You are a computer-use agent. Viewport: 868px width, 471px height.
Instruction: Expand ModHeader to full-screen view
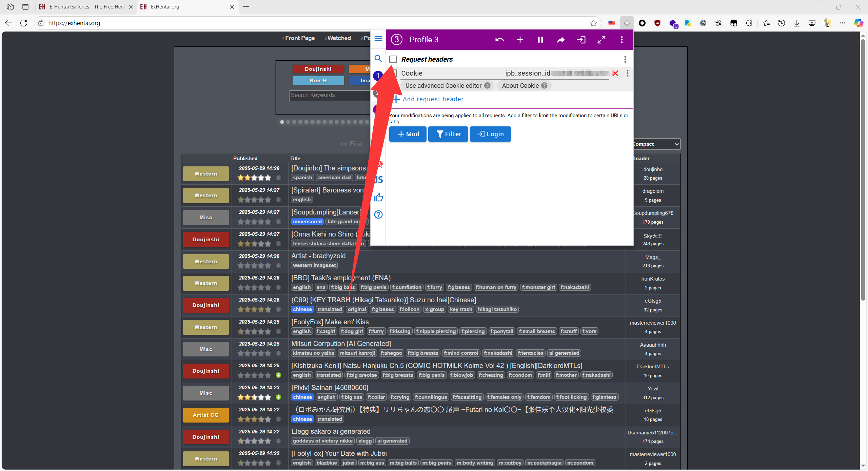[601, 40]
